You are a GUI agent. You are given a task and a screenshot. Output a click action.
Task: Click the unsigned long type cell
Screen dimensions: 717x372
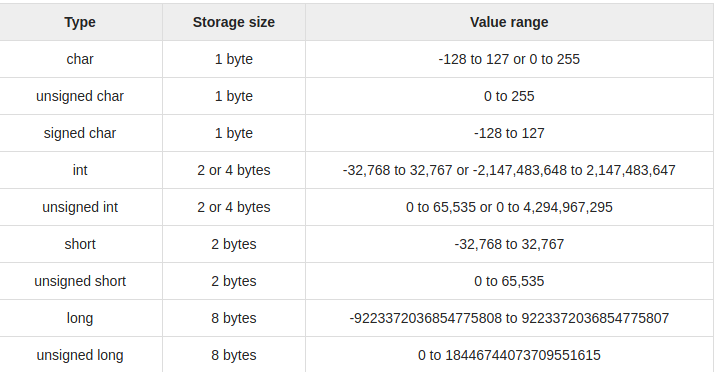[80, 355]
